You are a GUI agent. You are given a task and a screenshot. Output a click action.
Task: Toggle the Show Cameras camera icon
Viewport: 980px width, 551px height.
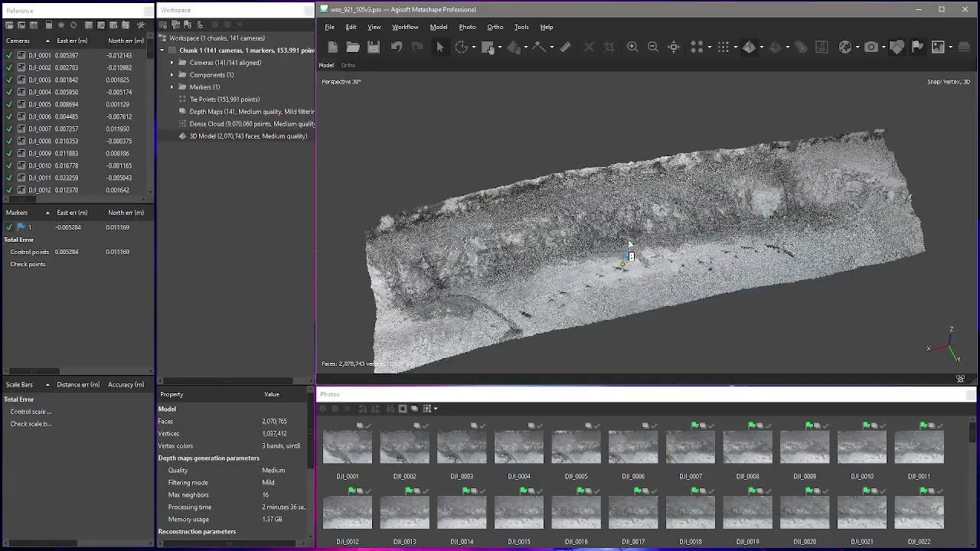click(871, 47)
